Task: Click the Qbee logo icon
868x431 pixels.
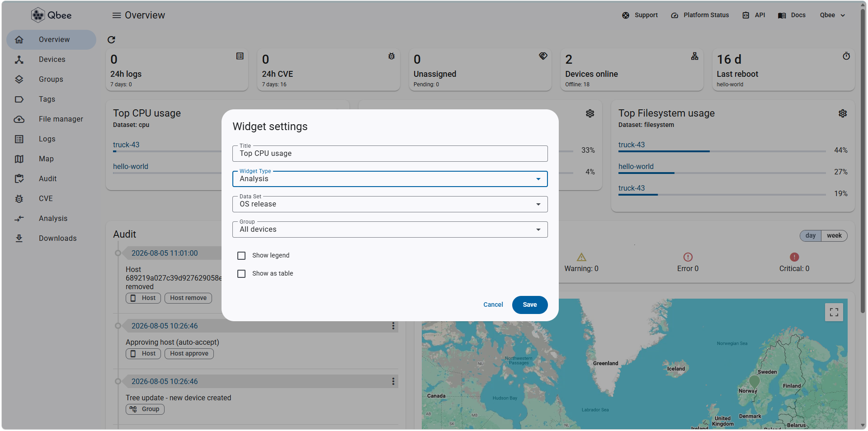Action: 38,15
